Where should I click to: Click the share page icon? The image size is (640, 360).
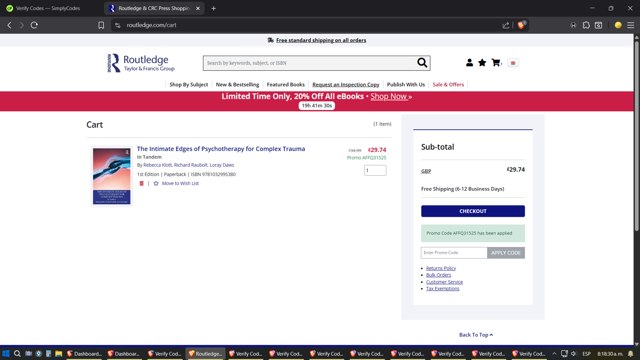pyautogui.click(x=506, y=25)
